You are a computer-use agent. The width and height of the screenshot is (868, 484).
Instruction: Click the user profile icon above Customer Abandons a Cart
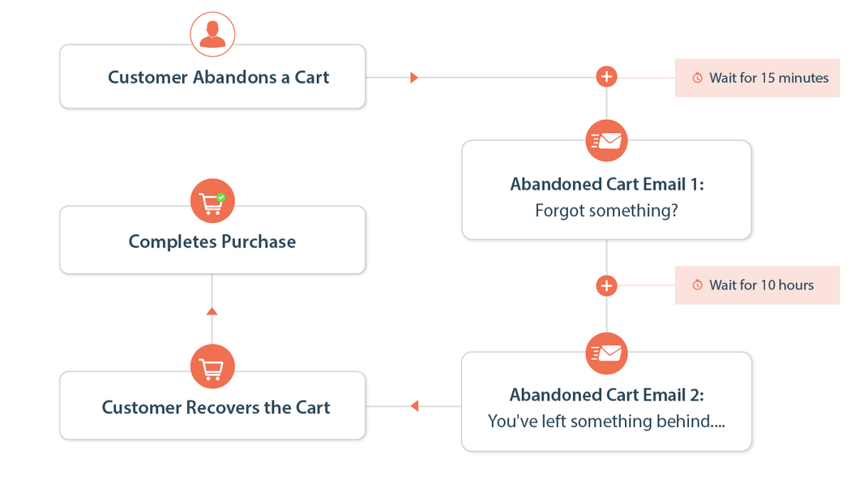(x=212, y=35)
